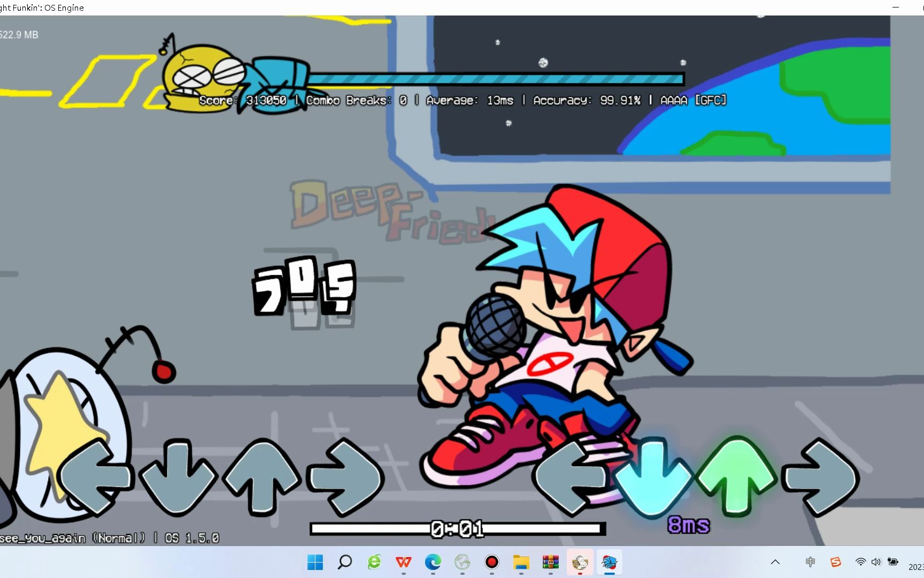Click the player's glowing cyan down arrow
Viewport: 924px width, 578px height.
pyautogui.click(x=653, y=477)
